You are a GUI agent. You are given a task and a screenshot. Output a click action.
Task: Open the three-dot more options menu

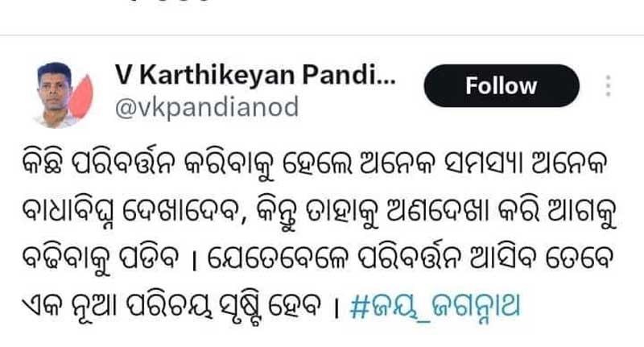(x=609, y=86)
